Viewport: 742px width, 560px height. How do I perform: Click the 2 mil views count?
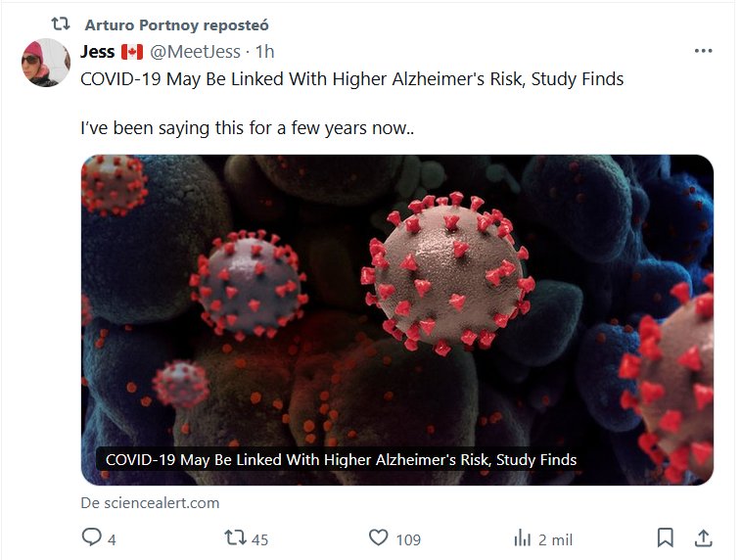(555, 538)
